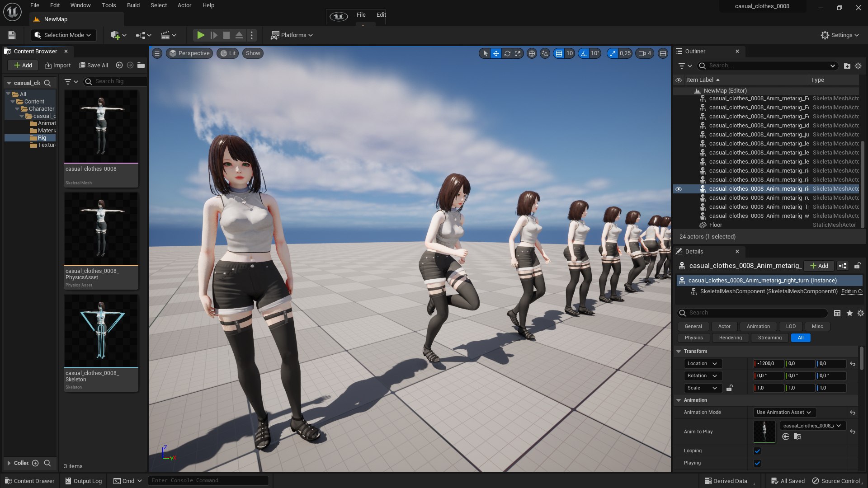Open Platforms dropdown
The width and height of the screenshot is (868, 488).
[x=292, y=35]
